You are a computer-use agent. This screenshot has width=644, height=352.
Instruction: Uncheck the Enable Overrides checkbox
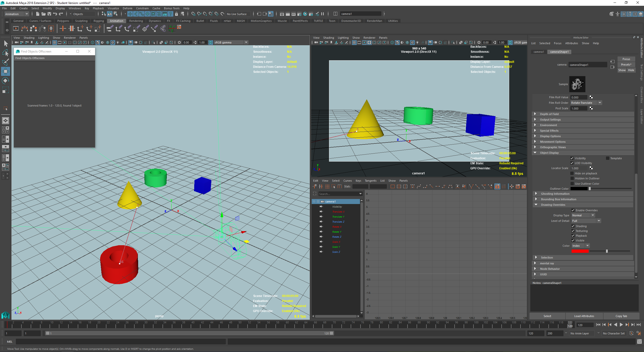573,210
